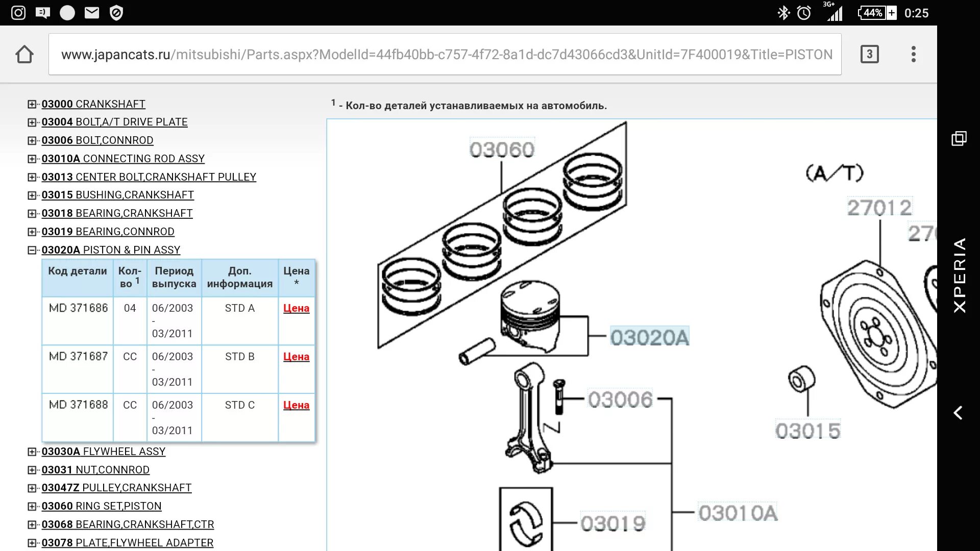Open the browser three-dot menu
Viewport: 980px width, 551px height.
point(914,54)
